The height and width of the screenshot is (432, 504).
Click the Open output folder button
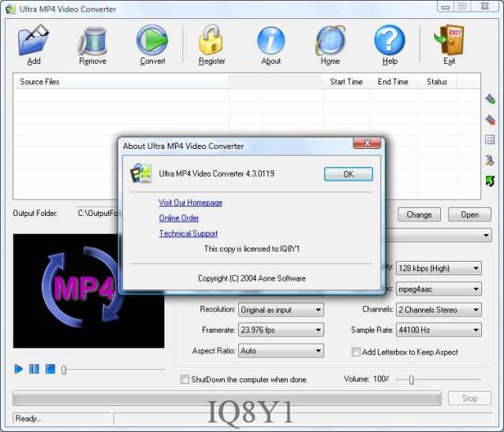[469, 214]
